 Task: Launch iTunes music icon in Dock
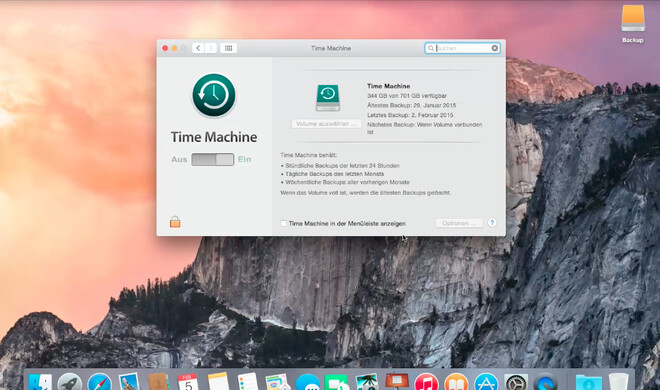426,382
